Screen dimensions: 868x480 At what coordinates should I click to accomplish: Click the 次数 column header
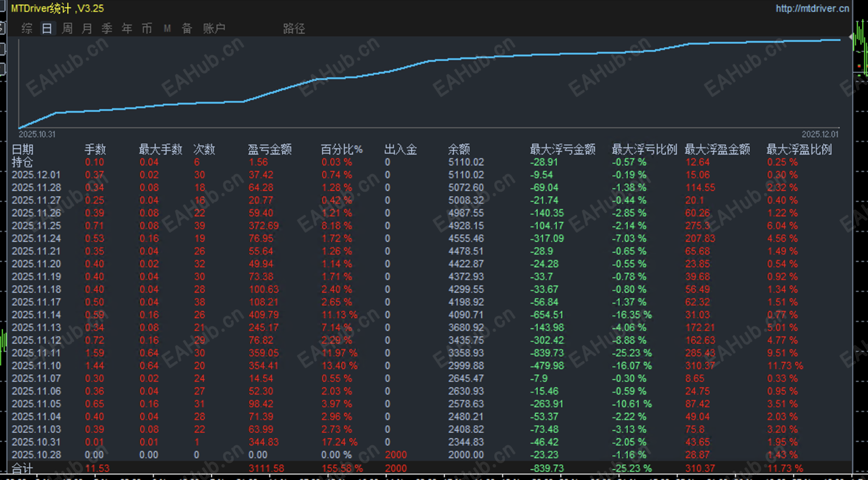coord(205,149)
